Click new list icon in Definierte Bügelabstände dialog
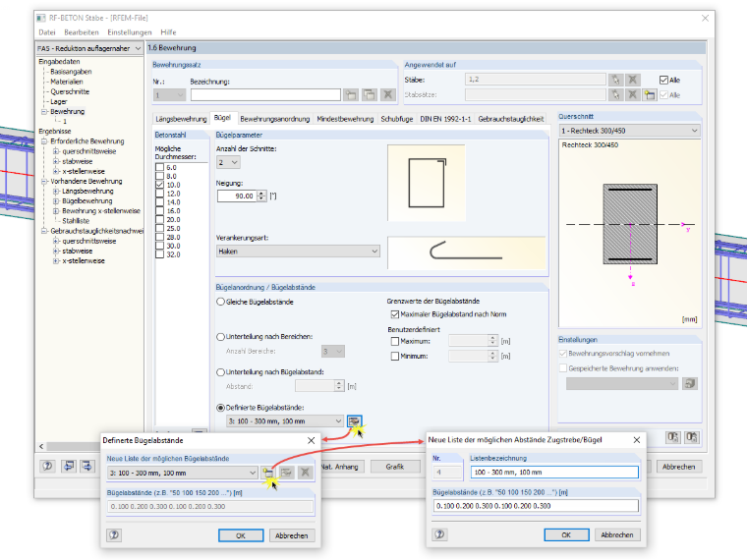Viewport: 747px width, 560px height. pyautogui.click(x=267, y=473)
